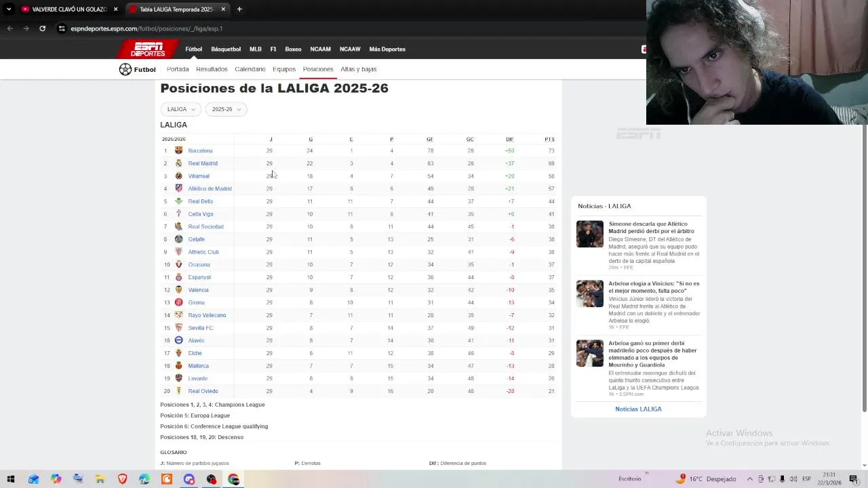Open the Boxeo section

pos(293,49)
